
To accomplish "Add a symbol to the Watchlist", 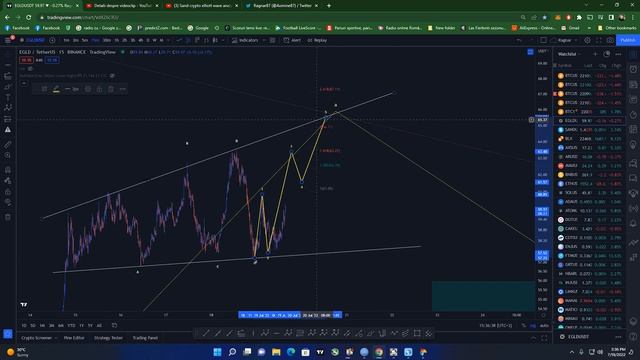I will click(595, 54).
